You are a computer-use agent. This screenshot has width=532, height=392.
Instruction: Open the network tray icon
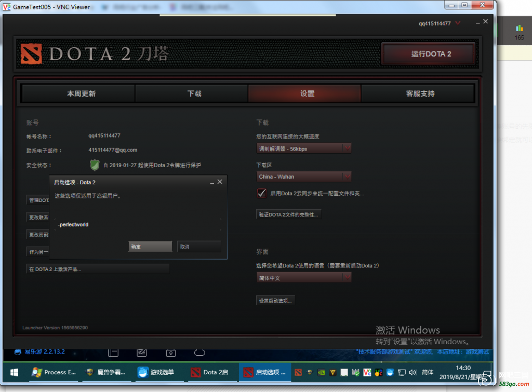click(402, 372)
